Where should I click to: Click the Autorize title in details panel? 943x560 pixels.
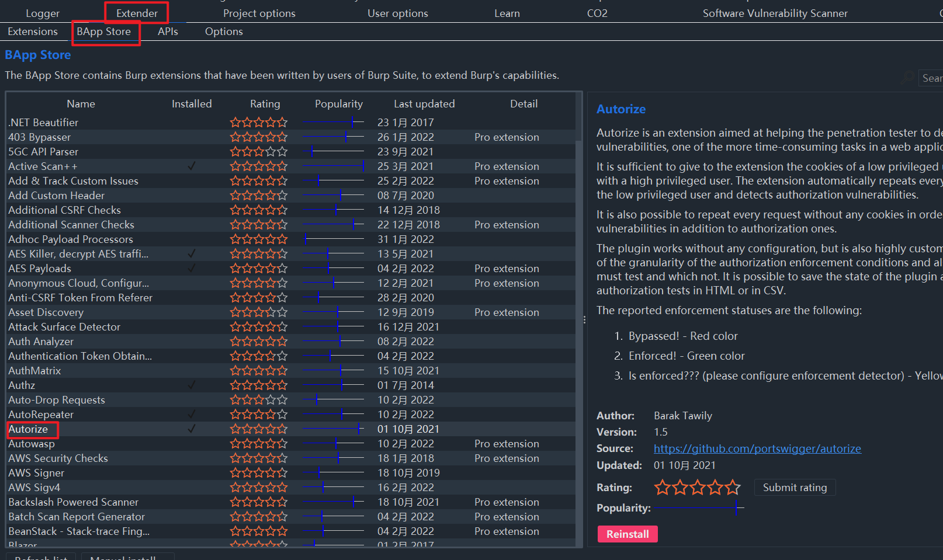(621, 109)
